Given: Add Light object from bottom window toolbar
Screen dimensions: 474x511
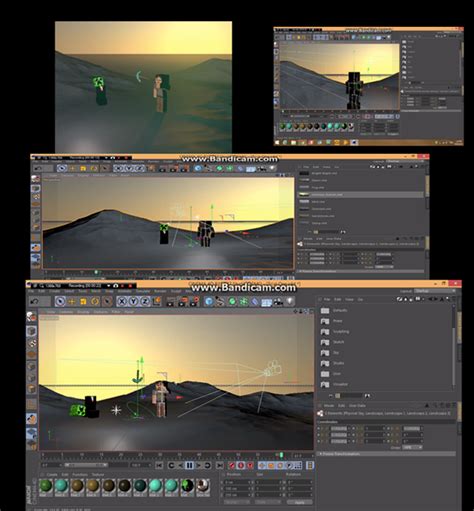Looking at the screenshot, I should (290, 301).
